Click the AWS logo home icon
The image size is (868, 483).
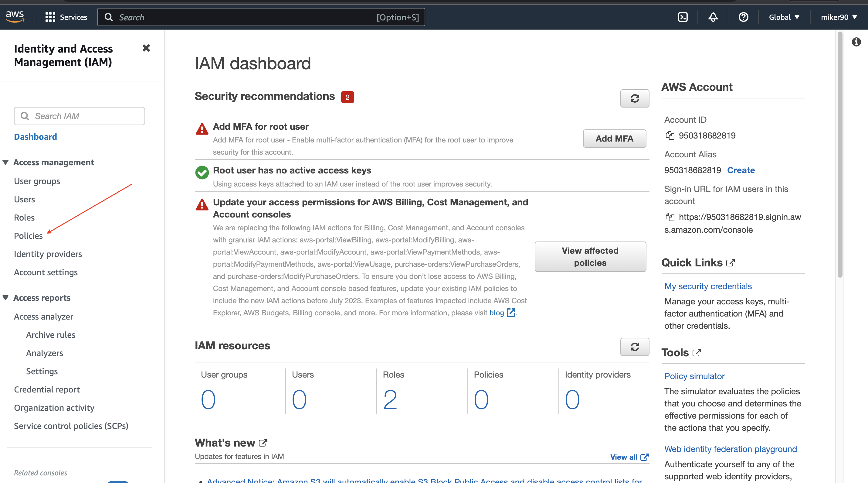(15, 16)
